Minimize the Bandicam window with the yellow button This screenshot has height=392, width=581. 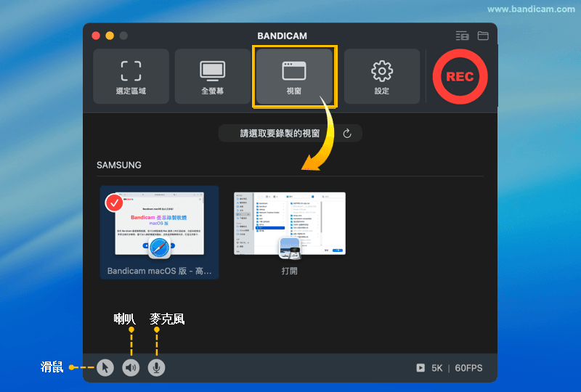110,36
